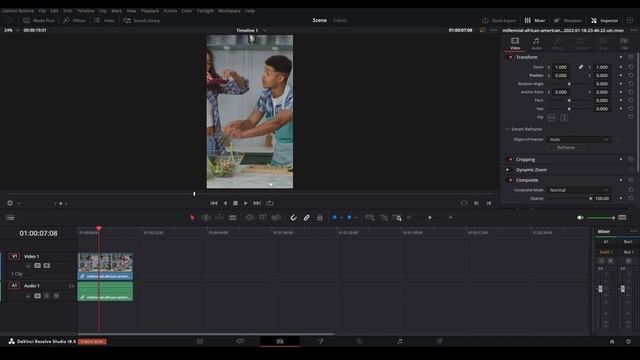The height and width of the screenshot is (360, 640).
Task: Click the Custom Zoom magnifier icon
Action: point(397,218)
